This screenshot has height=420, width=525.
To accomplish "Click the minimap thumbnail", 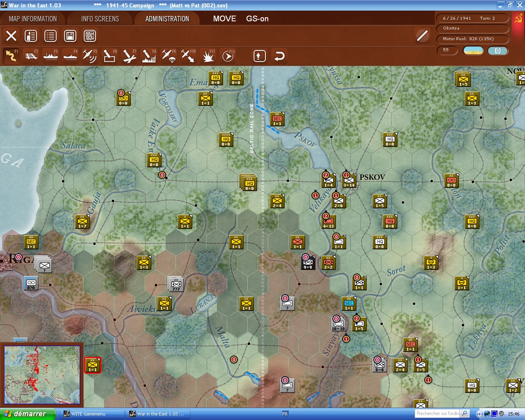I will click(x=42, y=375).
